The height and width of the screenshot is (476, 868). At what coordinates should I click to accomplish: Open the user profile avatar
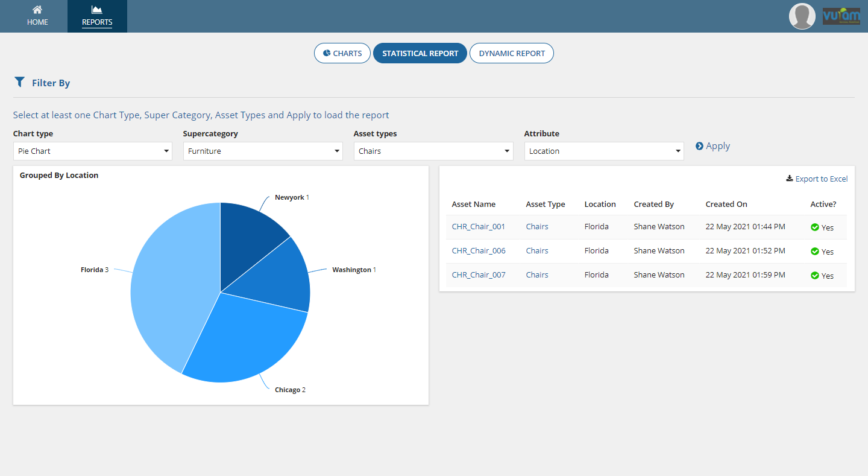[802, 16]
